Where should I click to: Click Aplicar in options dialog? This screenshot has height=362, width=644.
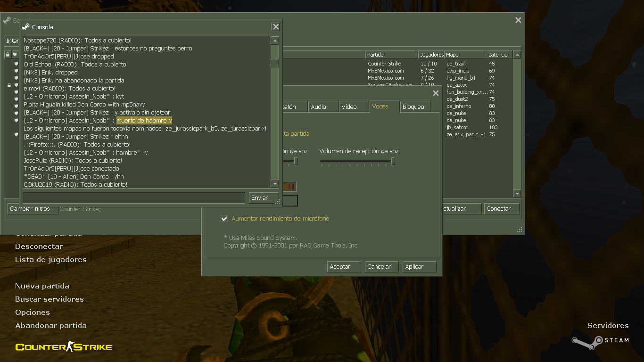point(420,267)
